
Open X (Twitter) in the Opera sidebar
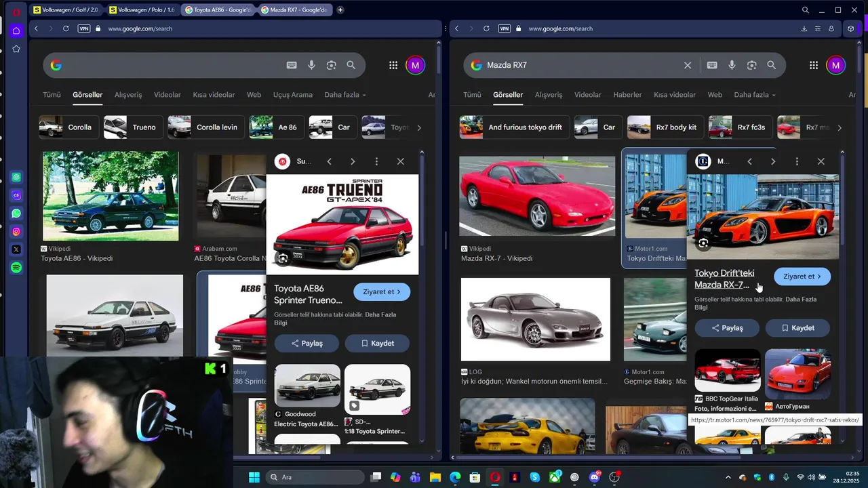click(16, 249)
